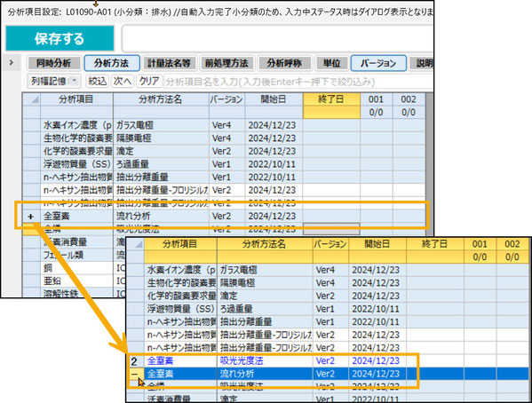Image resolution: width=532 pixels, height=403 pixels.
Task: Click the クリア clear button
Action: [x=149, y=81]
